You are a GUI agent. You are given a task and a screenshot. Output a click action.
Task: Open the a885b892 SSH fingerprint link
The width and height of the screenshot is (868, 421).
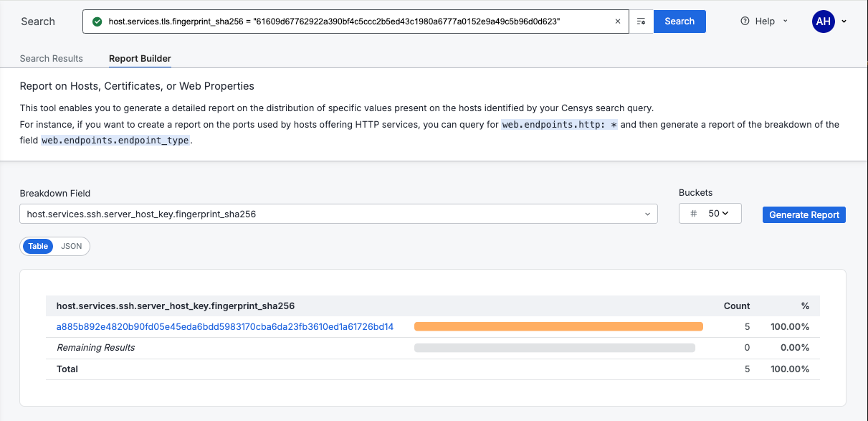tap(225, 327)
